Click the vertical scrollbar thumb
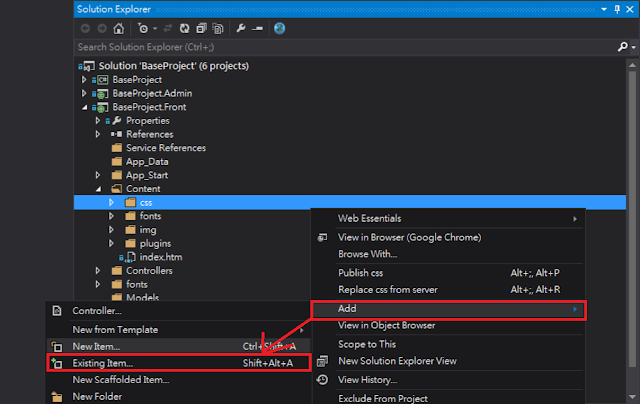Viewport: 640px width, 404px height. tap(633, 219)
